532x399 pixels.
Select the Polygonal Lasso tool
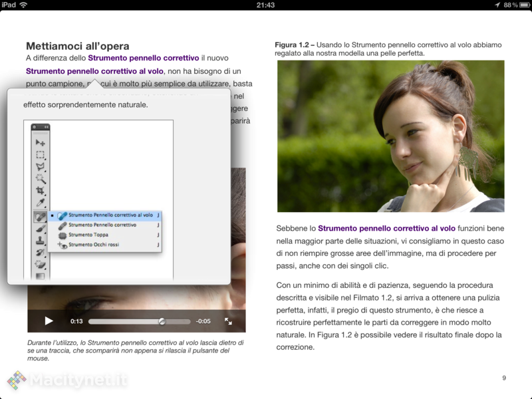pos(40,167)
